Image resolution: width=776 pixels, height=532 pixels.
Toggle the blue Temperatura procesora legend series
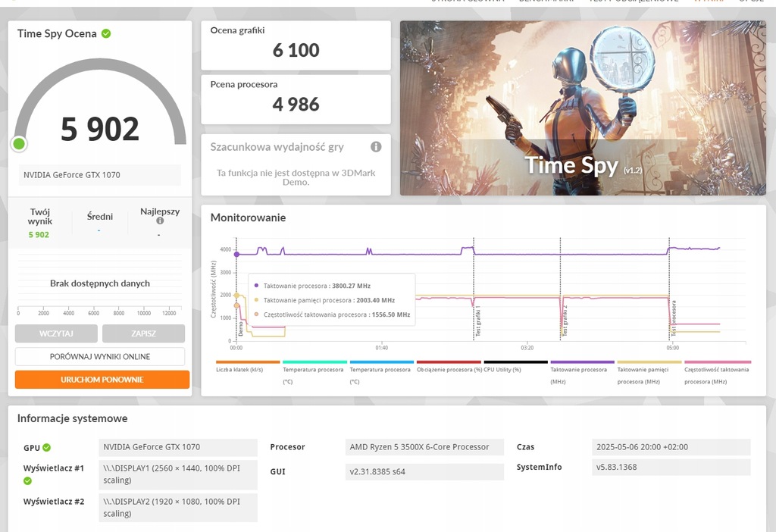click(x=381, y=372)
